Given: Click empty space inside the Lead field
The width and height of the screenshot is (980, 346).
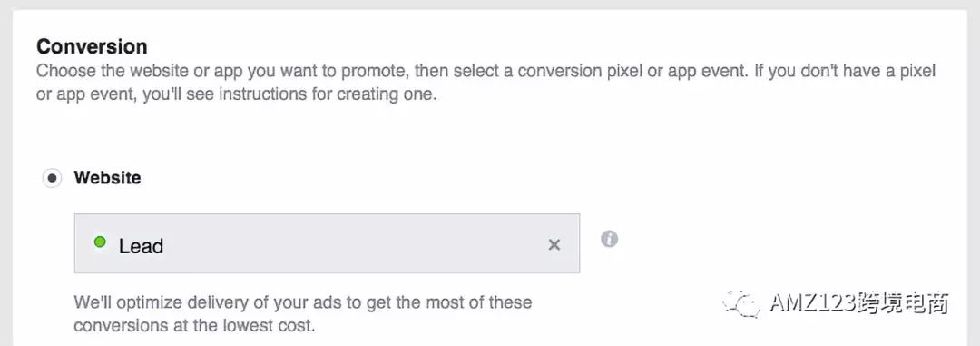Looking at the screenshot, I should [x=350, y=244].
